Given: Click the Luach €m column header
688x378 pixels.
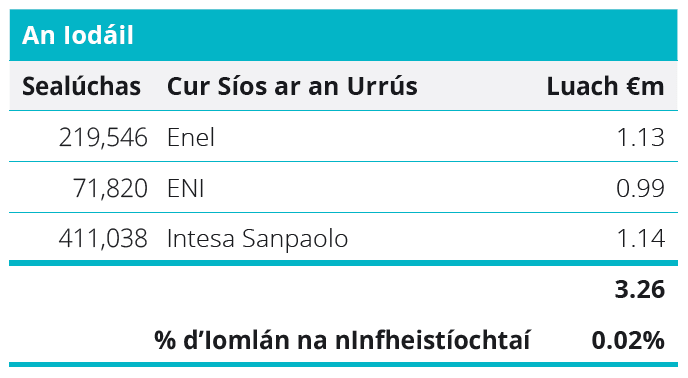Looking at the screenshot, I should (x=606, y=86).
